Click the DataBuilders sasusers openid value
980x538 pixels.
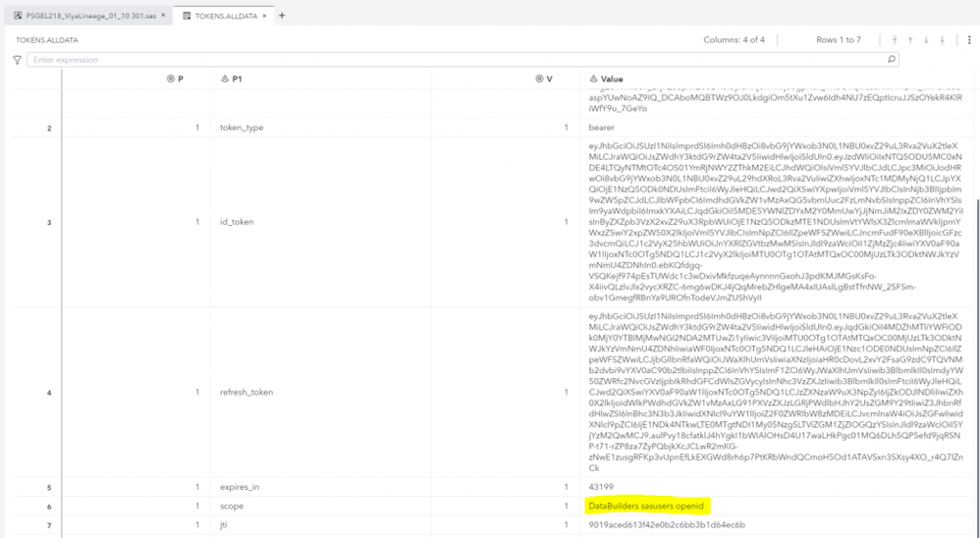click(x=646, y=507)
